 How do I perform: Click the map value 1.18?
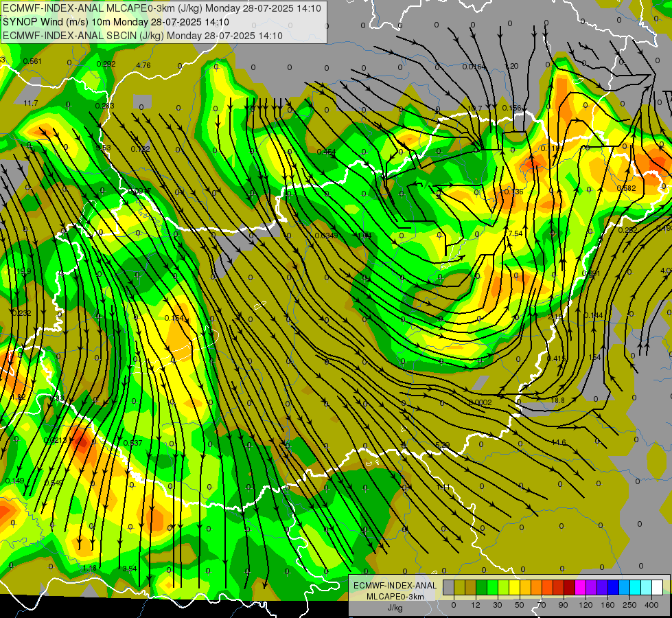tap(89, 569)
